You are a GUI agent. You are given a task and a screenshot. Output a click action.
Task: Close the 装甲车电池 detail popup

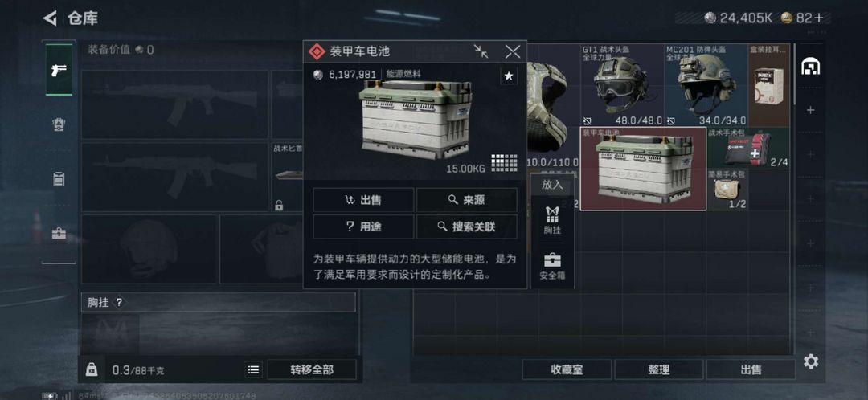click(x=513, y=51)
